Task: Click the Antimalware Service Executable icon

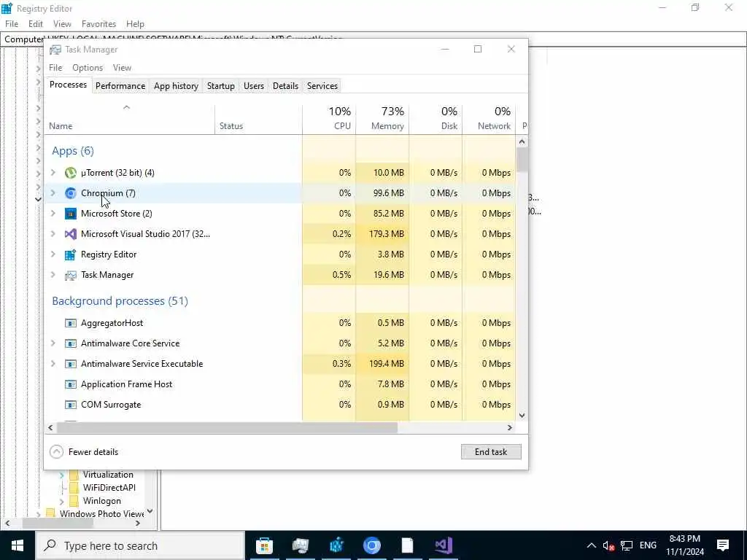Action: [x=71, y=365]
